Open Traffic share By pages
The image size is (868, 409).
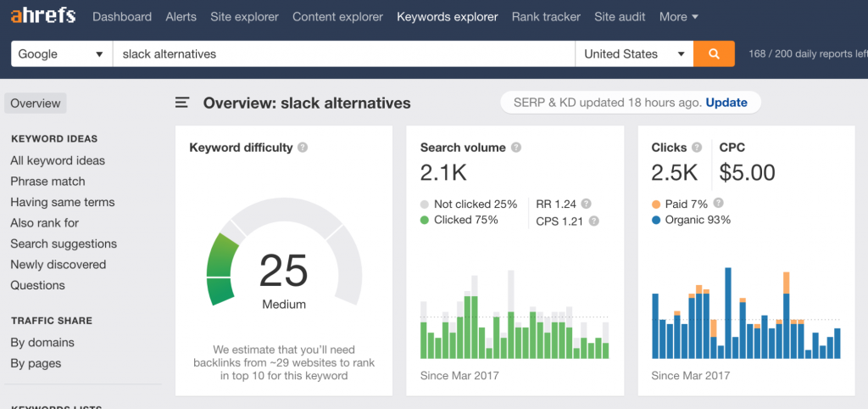(36, 363)
